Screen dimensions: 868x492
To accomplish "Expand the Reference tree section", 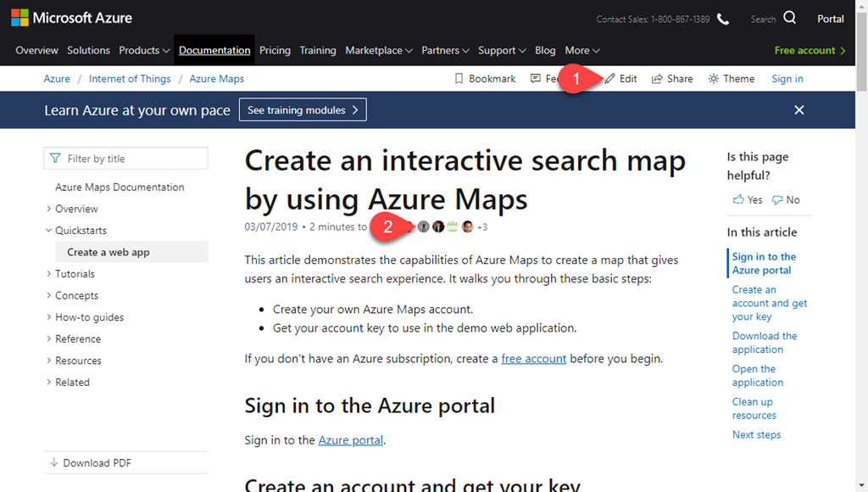I will [48, 338].
